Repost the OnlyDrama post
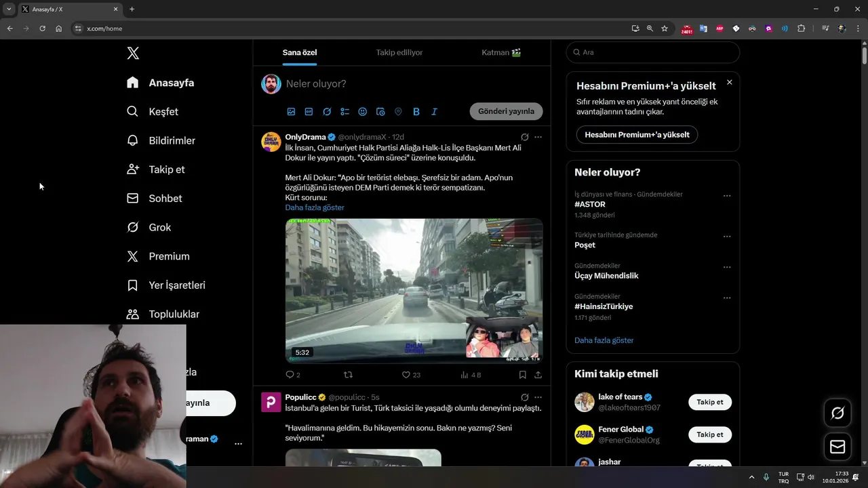The image size is (868, 488). [x=348, y=374]
